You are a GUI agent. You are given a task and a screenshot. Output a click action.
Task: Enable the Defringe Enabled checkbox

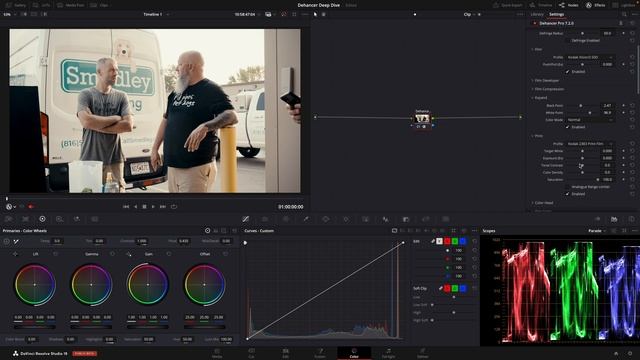coord(567,40)
